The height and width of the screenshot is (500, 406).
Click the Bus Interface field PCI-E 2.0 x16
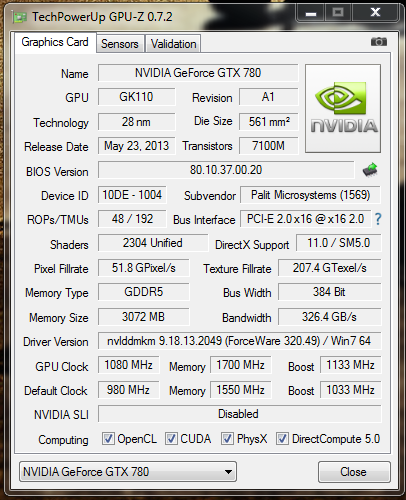[x=305, y=219]
